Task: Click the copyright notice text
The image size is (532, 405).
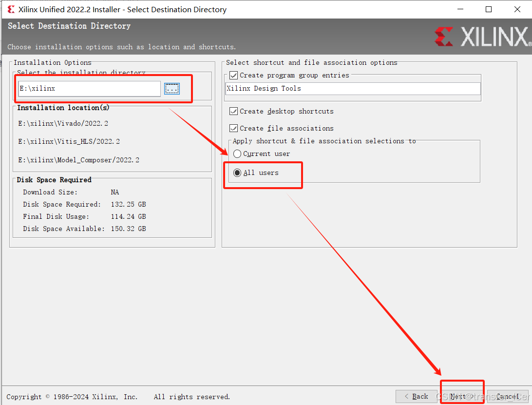Action: 118,397
